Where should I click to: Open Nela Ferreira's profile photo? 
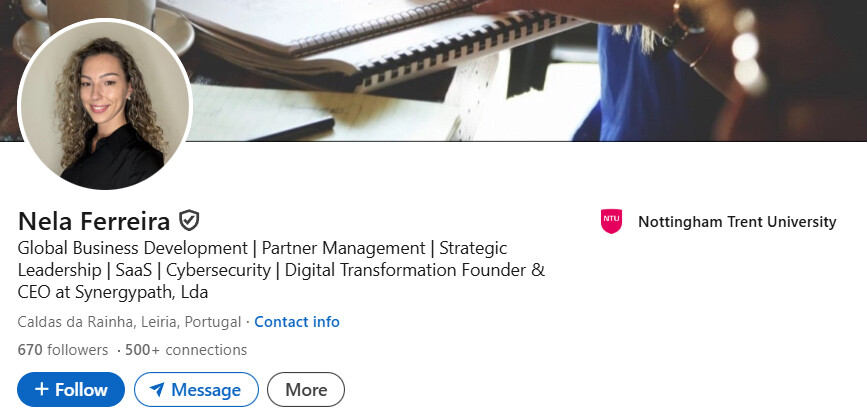pos(105,104)
